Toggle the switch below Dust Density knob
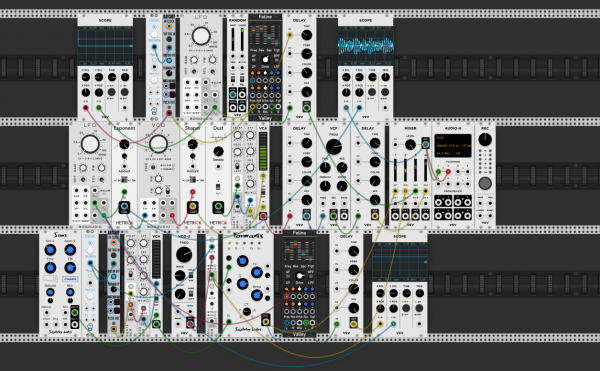600x371 pixels. point(218,187)
